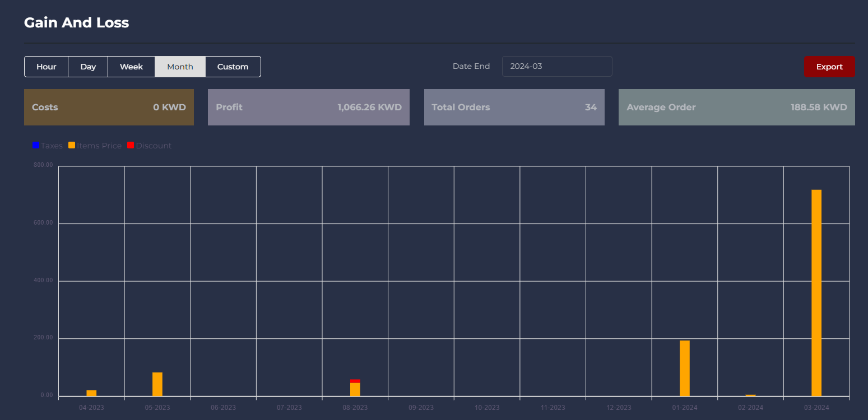Screen dimensions: 868x420
Task: Click the 03-2024 orange bar
Action: coord(816,292)
